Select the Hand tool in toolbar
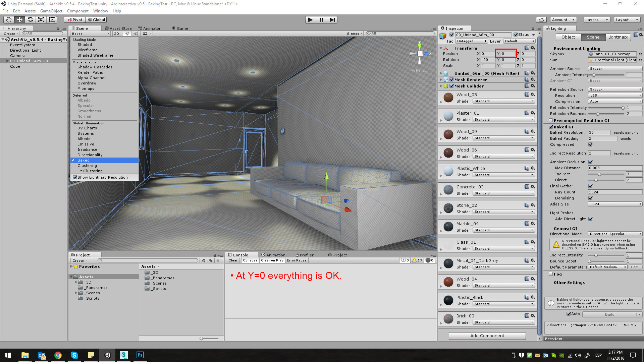The width and height of the screenshot is (644, 362). 9,20
